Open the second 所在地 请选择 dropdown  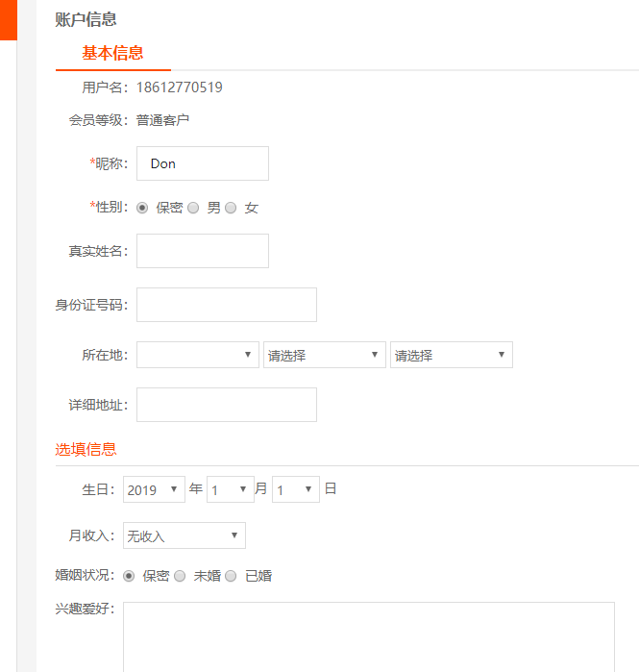324,355
